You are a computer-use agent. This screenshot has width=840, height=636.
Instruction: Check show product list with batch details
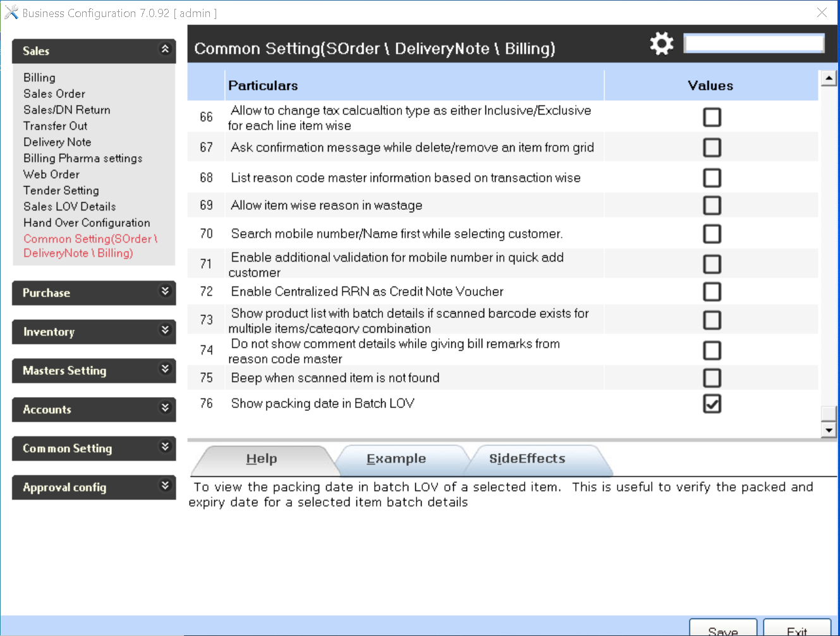712,320
